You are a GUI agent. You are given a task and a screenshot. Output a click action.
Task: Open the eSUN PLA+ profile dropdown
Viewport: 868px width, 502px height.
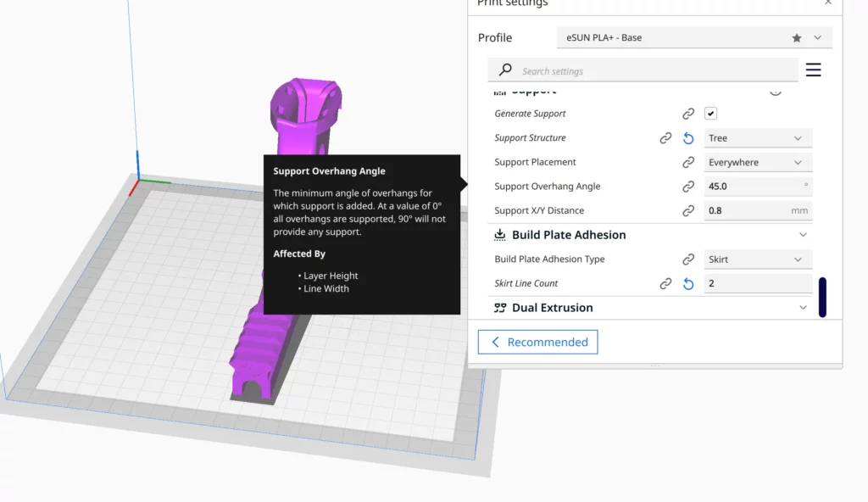point(815,37)
